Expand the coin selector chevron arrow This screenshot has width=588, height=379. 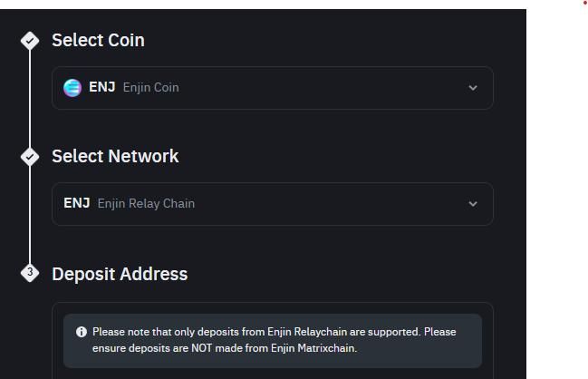472,88
